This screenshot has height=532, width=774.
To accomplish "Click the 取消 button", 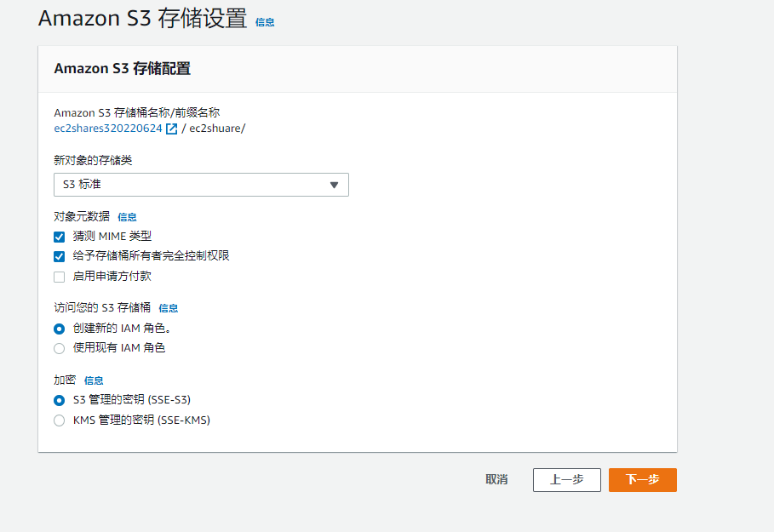I will click(496, 480).
